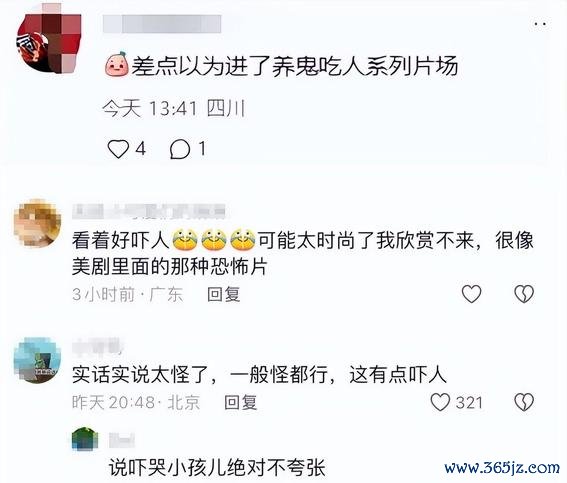567x483 pixels.
Task: Click blurred username above 实话实说 comment
Action: point(97,346)
